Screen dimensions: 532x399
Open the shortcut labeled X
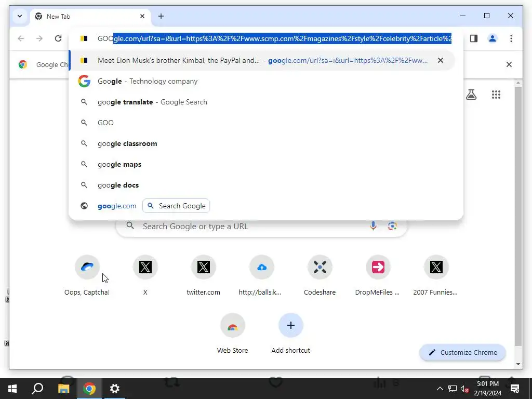[145, 275]
